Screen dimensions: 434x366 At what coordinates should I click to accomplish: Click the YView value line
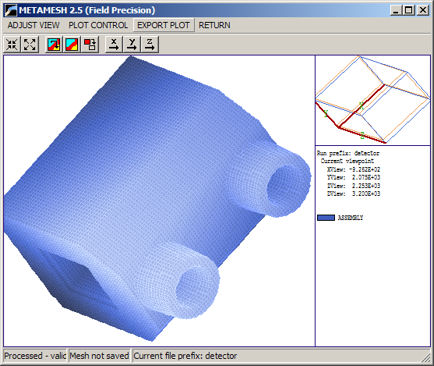353,177
